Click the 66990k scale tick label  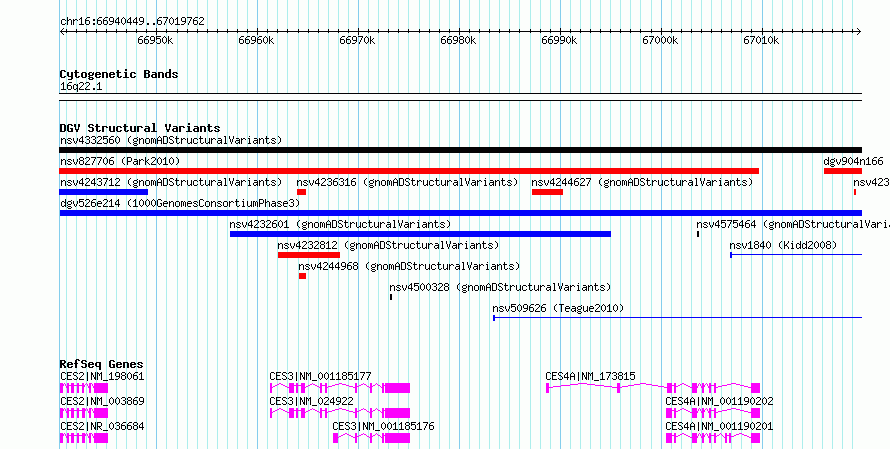coord(559,40)
